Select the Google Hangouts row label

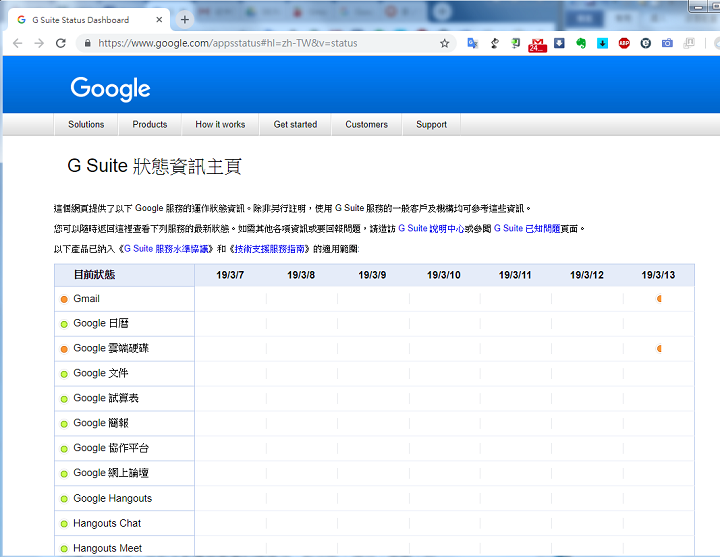112,498
